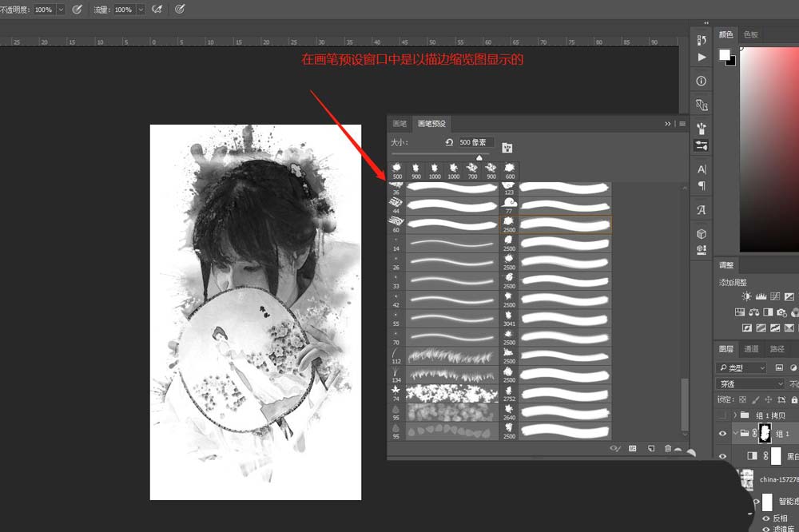Click the brush size reset icon
The width and height of the screenshot is (799, 532).
449,142
